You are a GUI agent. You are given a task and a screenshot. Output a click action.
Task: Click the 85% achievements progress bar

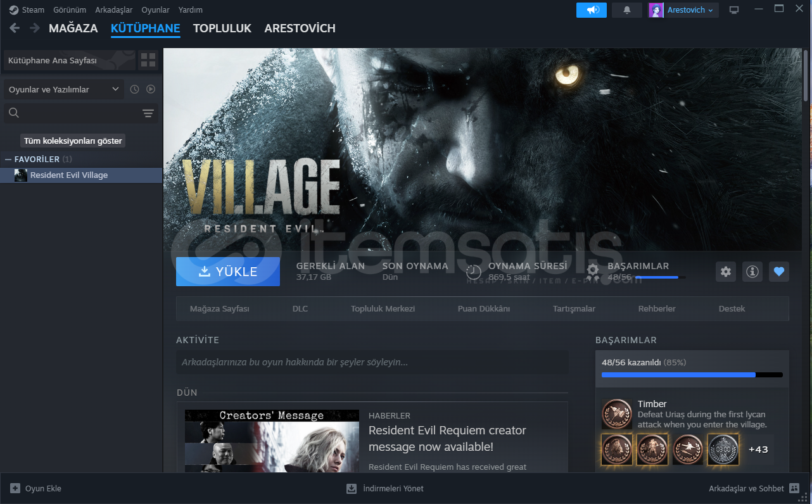(692, 375)
